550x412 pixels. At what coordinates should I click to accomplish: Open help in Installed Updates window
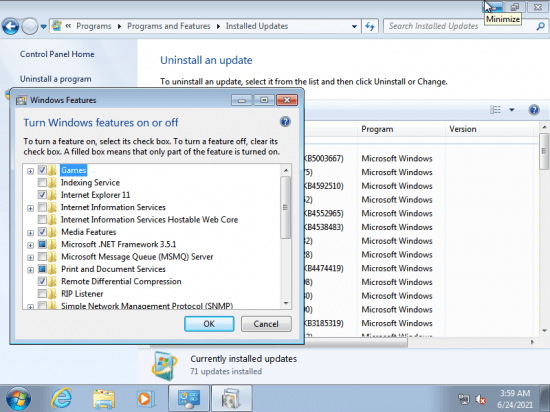(534, 110)
